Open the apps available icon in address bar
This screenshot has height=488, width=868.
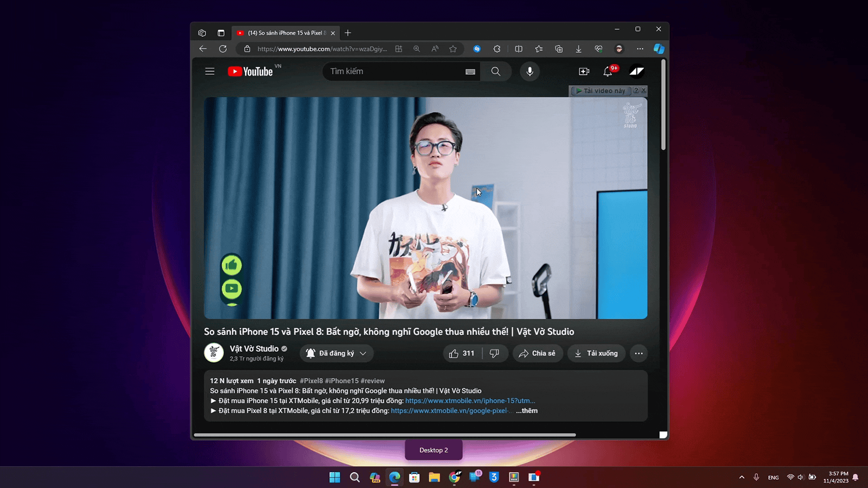(x=399, y=49)
